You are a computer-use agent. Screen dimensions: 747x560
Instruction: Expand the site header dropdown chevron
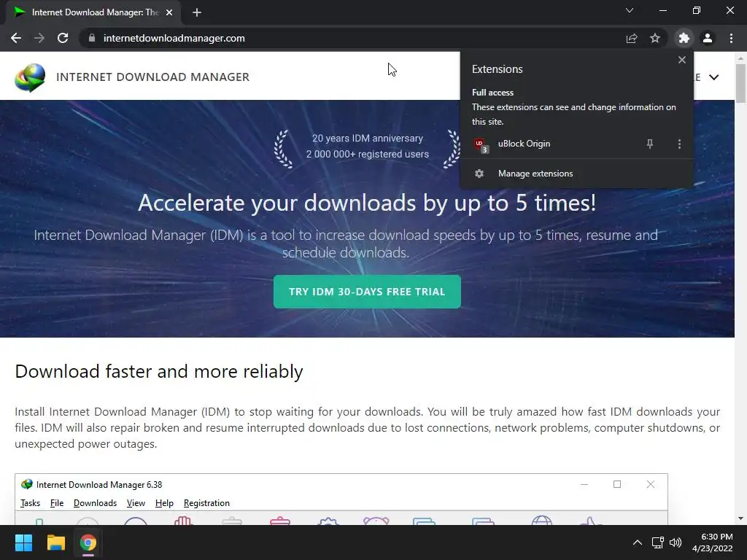713,77
